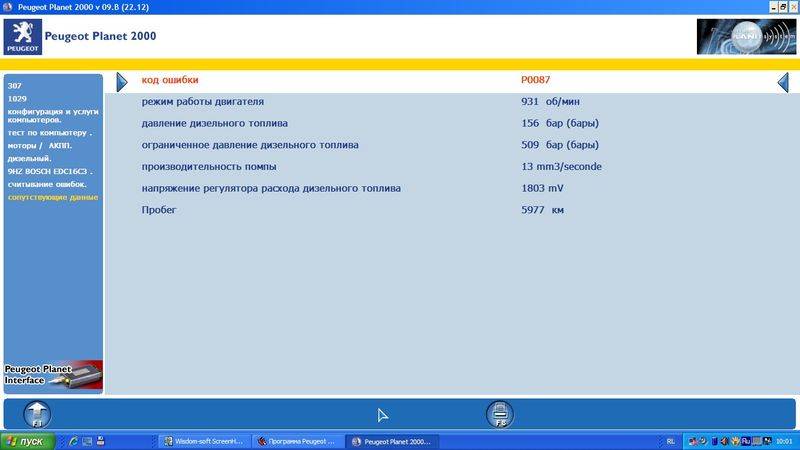Viewport: 800px width, 450px height.
Task: Click the Peugeot Planet Interface device image
Action: (53, 375)
